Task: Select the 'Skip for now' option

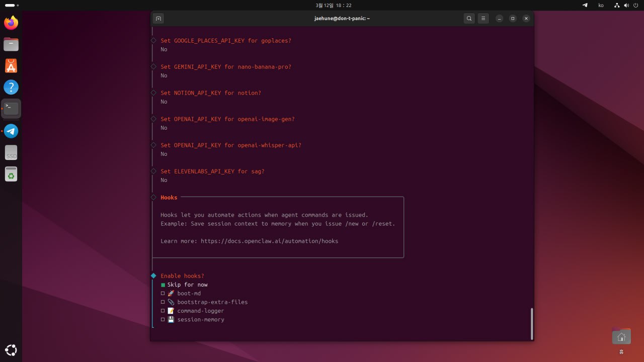Action: [x=163, y=285]
